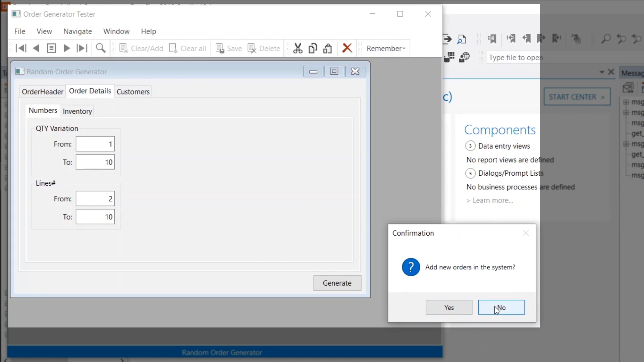Click the scissors cut icon

coord(298,48)
